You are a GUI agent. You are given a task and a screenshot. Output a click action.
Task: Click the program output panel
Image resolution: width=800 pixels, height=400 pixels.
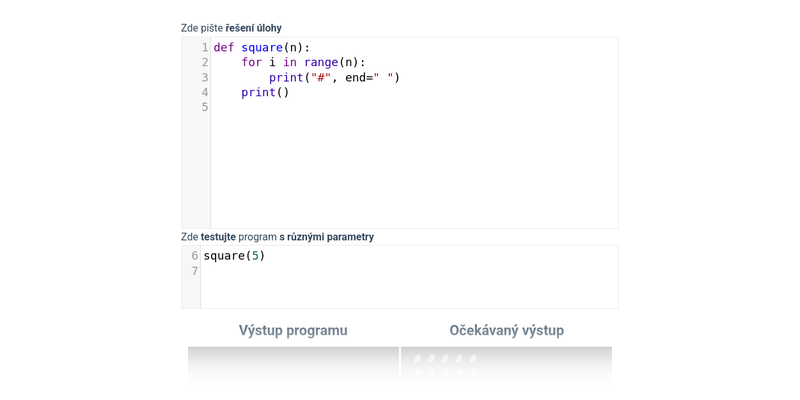click(293, 365)
